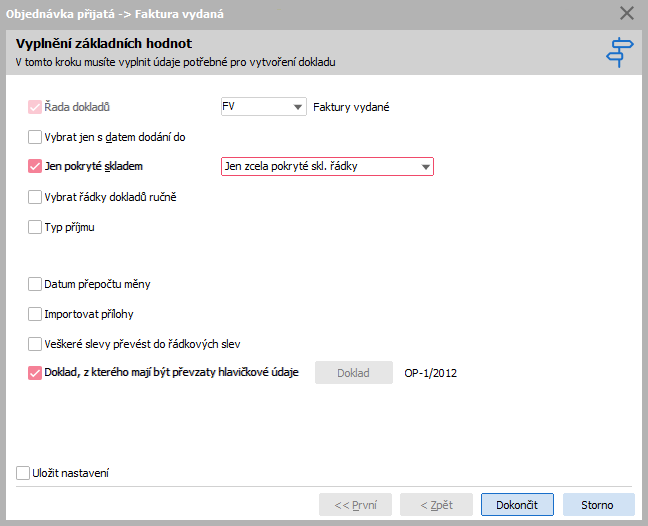Tick the Datum přepočtu měny checkbox
Viewport: 648px width, 526px height.
tap(36, 284)
